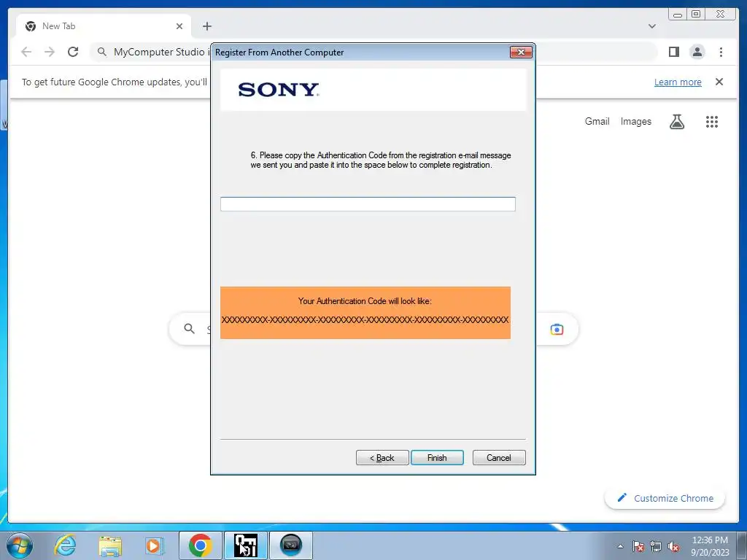The width and height of the screenshot is (747, 560).
Task: Minimize the Chrome window
Action: pyautogui.click(x=678, y=15)
